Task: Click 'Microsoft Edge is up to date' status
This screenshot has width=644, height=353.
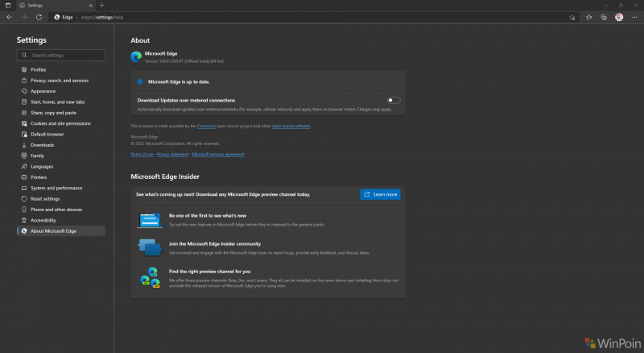Action: [x=179, y=82]
